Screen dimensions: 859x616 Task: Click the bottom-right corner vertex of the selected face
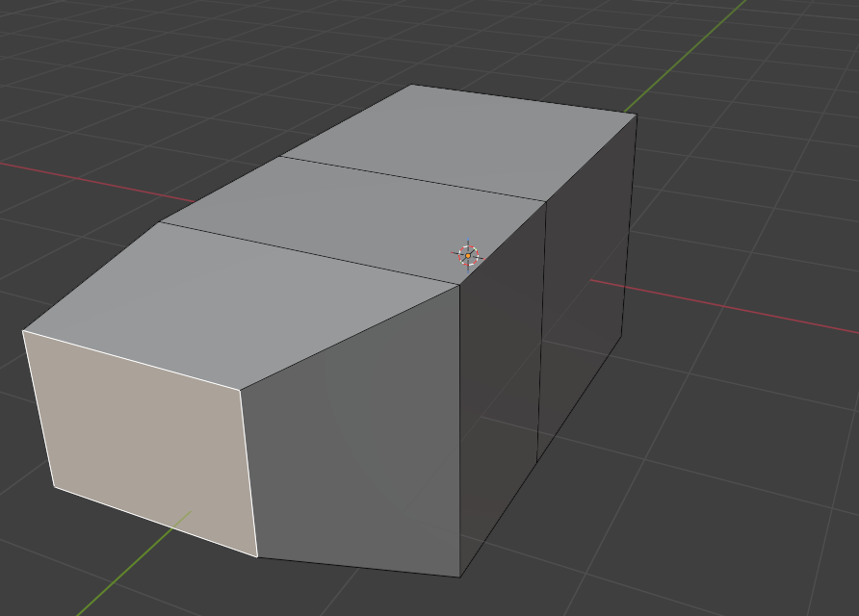[258, 556]
